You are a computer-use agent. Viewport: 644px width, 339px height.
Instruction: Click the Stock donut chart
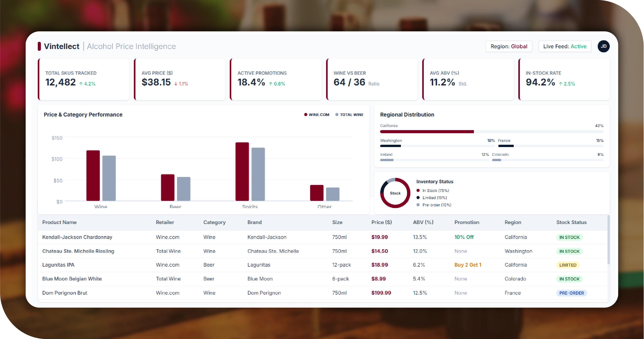click(x=395, y=193)
